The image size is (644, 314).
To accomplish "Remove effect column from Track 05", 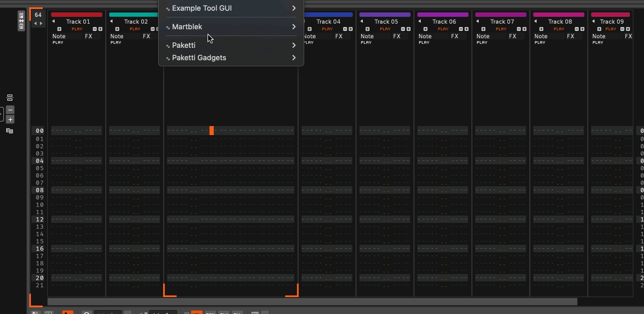I will 402,29.
